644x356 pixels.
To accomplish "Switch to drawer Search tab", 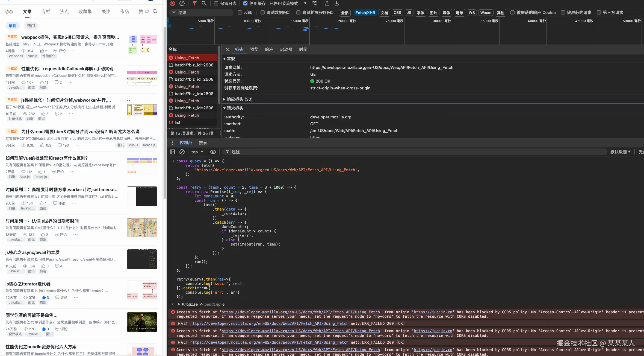I will point(203,143).
